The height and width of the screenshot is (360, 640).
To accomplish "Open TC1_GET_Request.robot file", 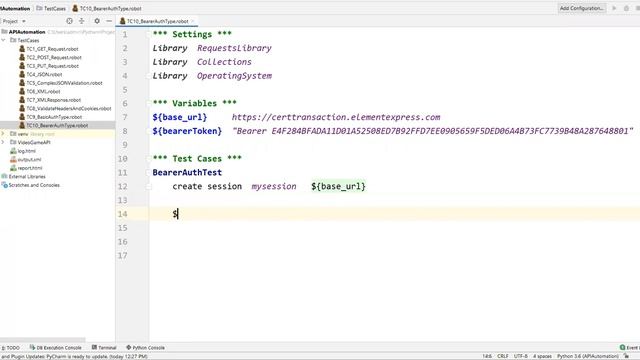I will point(52,49).
